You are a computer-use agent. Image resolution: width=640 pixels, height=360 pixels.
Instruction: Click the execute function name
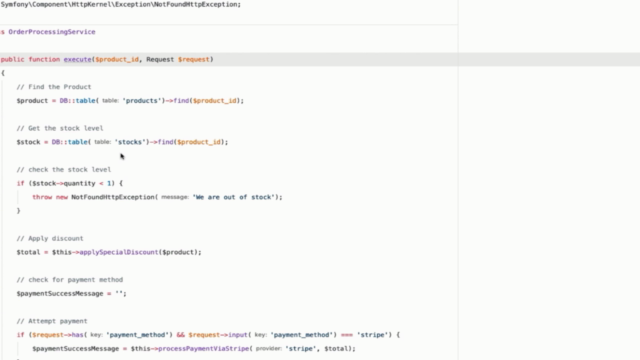coord(78,60)
